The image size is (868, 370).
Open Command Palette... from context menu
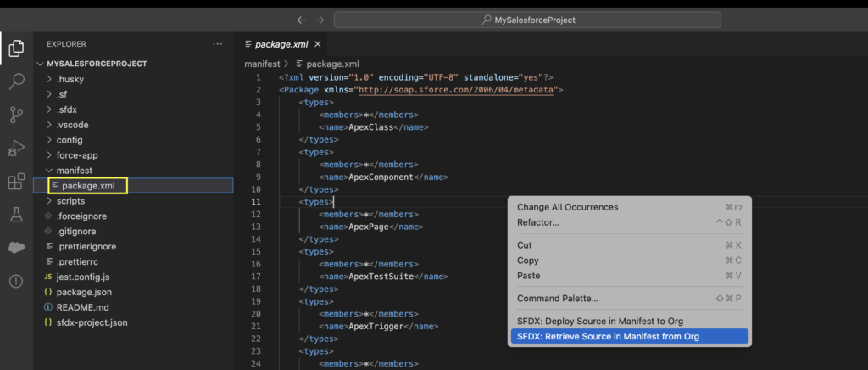[x=630, y=299]
